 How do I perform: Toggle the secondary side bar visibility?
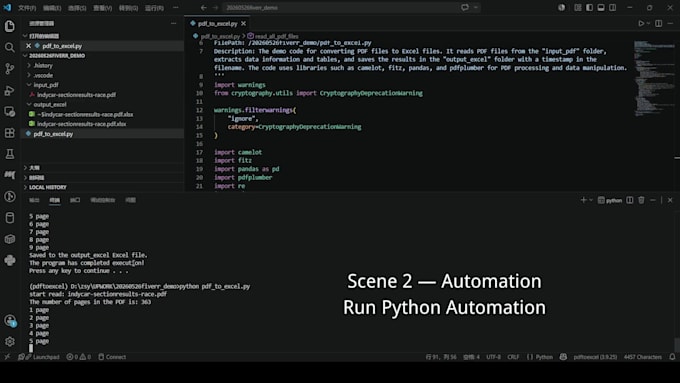pos(612,7)
